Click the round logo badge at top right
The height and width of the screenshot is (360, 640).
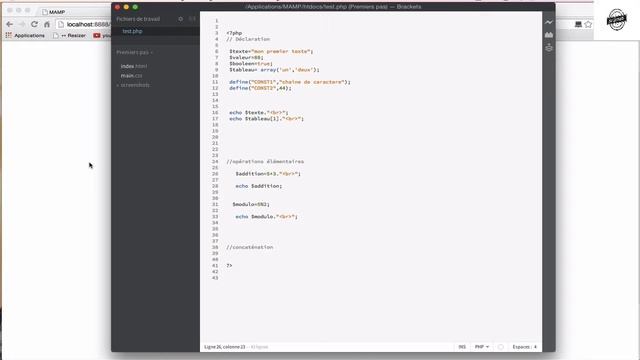click(616, 19)
